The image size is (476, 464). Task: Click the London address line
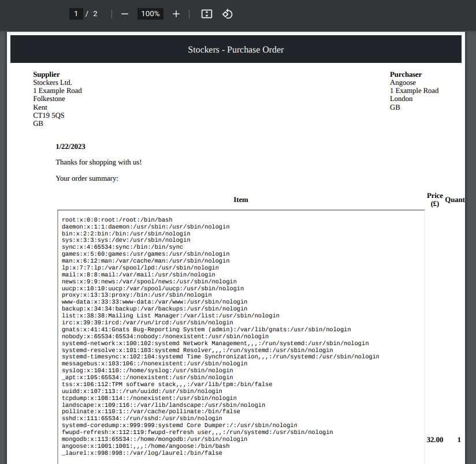coord(401,99)
